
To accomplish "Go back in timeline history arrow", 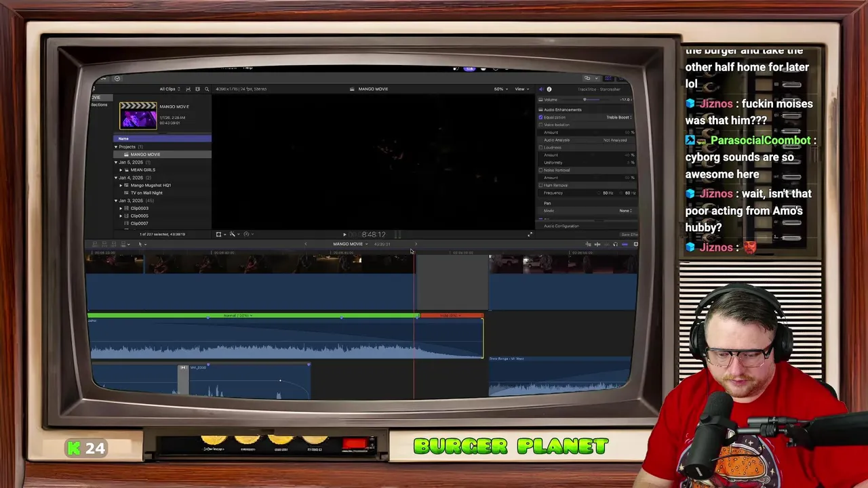I will [305, 244].
